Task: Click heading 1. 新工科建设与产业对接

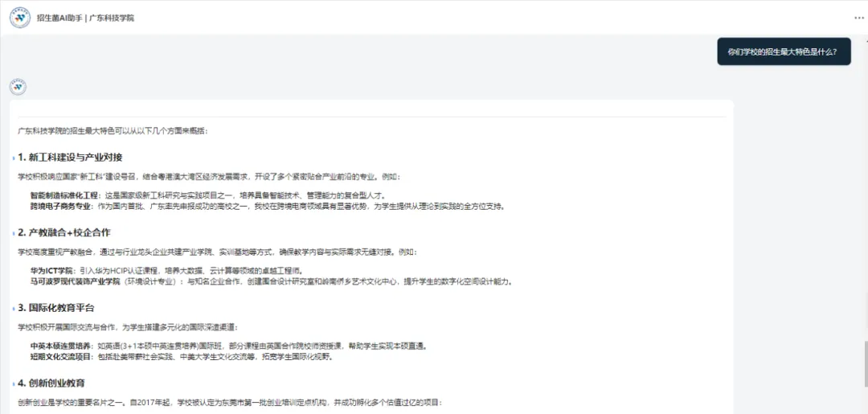Action: coord(70,158)
